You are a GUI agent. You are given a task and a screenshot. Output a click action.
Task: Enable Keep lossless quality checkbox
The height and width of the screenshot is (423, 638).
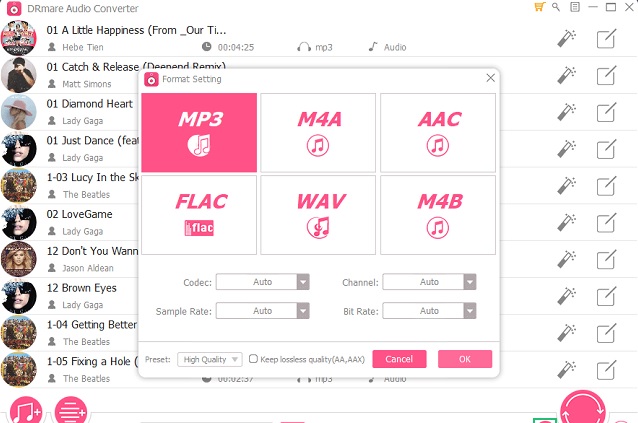click(x=253, y=359)
